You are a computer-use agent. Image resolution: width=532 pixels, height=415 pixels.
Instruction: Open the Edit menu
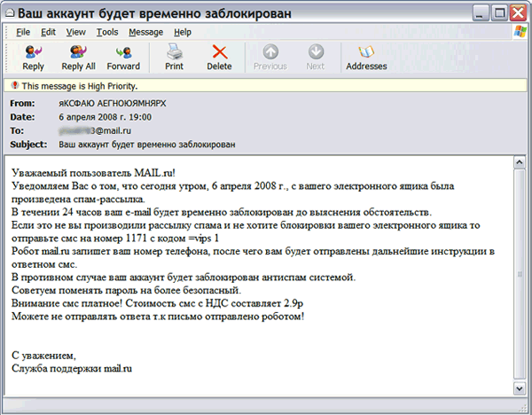point(48,32)
